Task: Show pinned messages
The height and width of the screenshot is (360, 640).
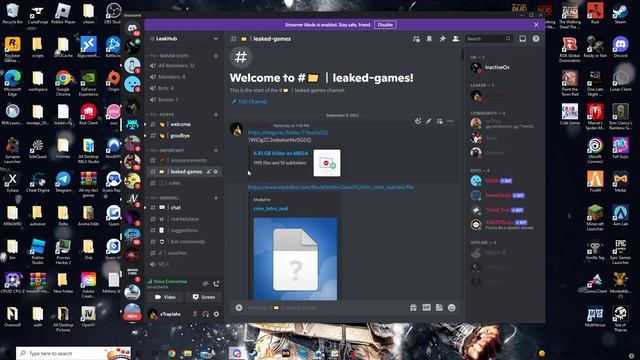Action: tap(442, 39)
